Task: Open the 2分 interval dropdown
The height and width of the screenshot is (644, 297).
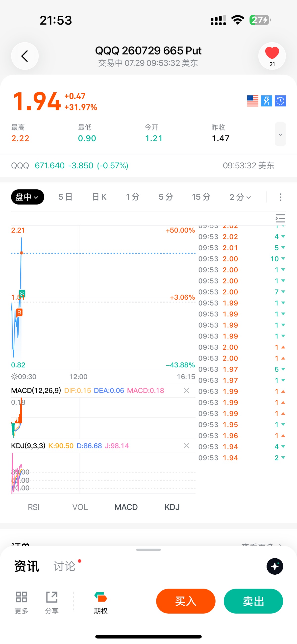Action: [x=240, y=197]
